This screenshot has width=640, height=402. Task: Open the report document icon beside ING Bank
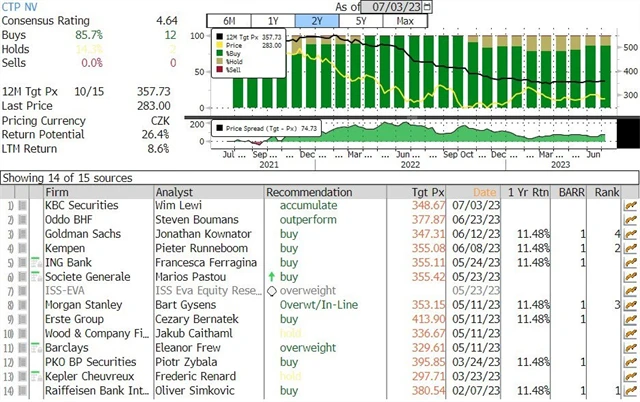click(x=36, y=262)
